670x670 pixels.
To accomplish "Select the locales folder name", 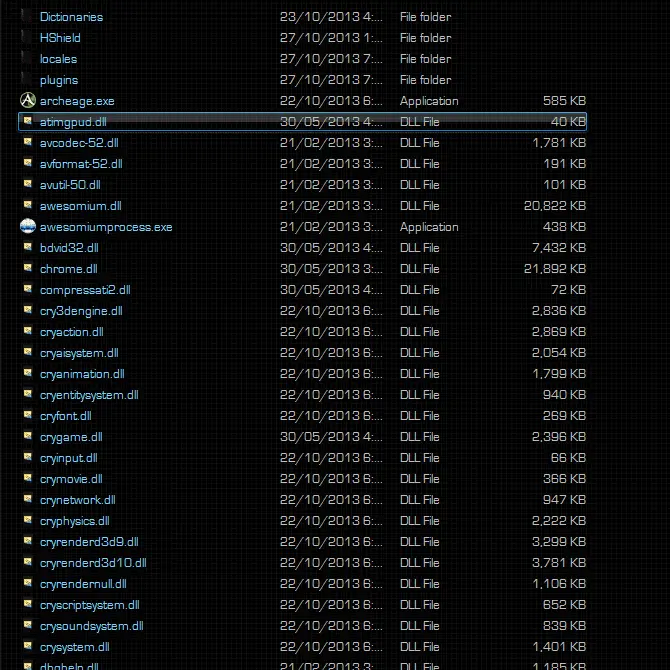I will (59, 59).
